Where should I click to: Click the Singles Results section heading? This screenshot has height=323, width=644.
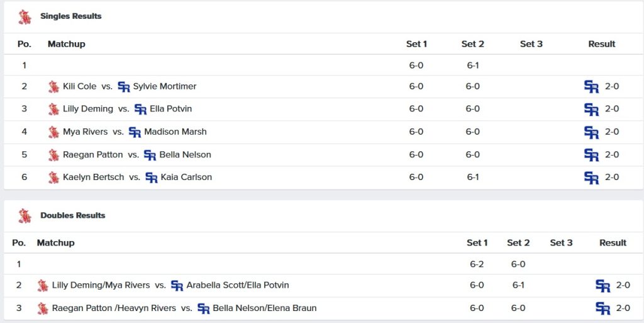[70, 16]
